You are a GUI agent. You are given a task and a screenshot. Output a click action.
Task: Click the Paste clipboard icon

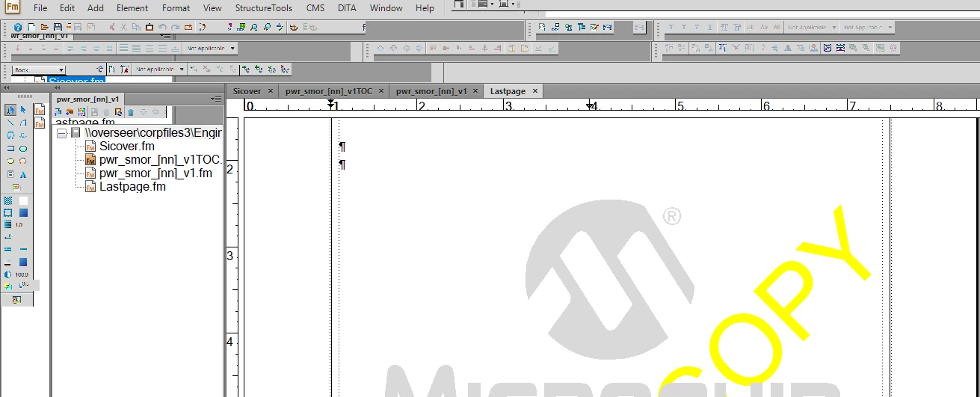[149, 27]
